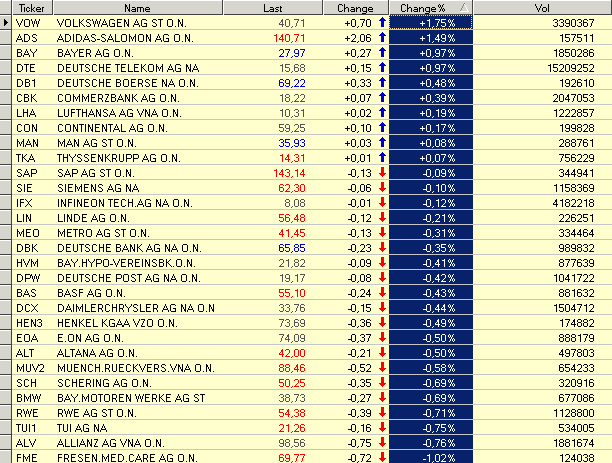
Task: Click the MUV2 ticker cell
Action: pos(30,368)
